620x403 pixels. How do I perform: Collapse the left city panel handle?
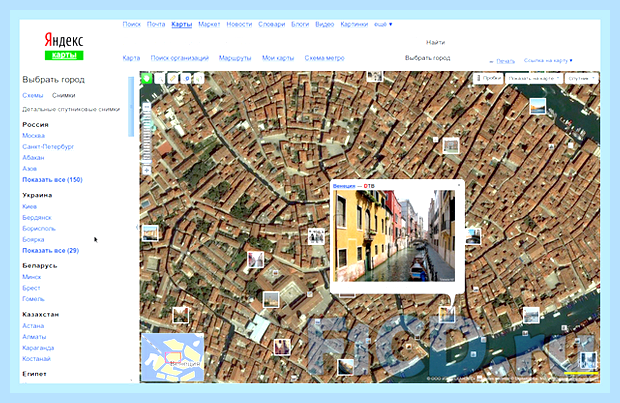(137, 227)
